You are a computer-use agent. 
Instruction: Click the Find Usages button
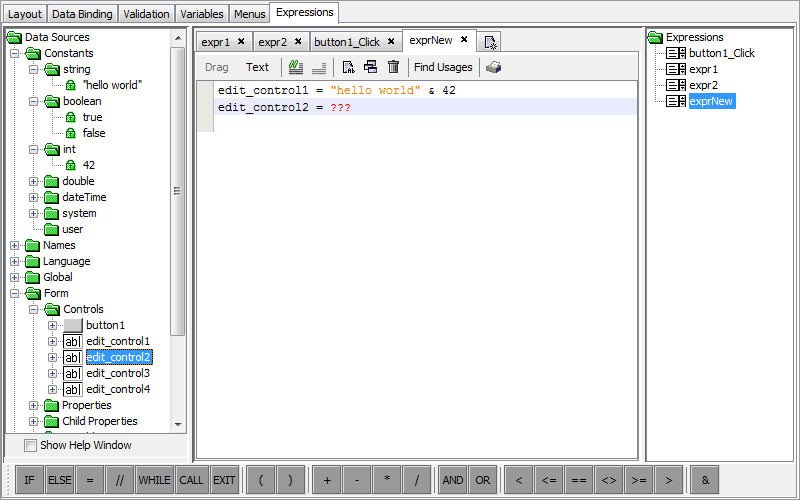coord(443,67)
